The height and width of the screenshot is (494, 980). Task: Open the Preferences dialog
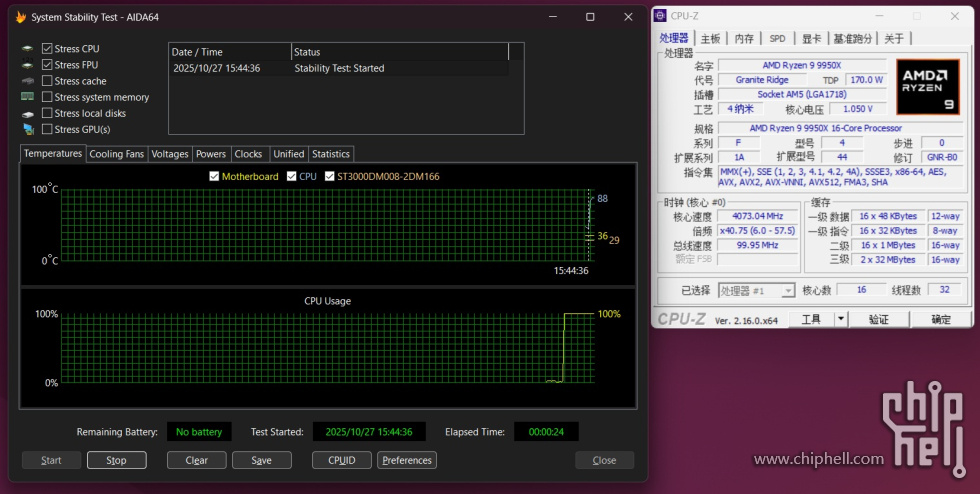coord(407,460)
